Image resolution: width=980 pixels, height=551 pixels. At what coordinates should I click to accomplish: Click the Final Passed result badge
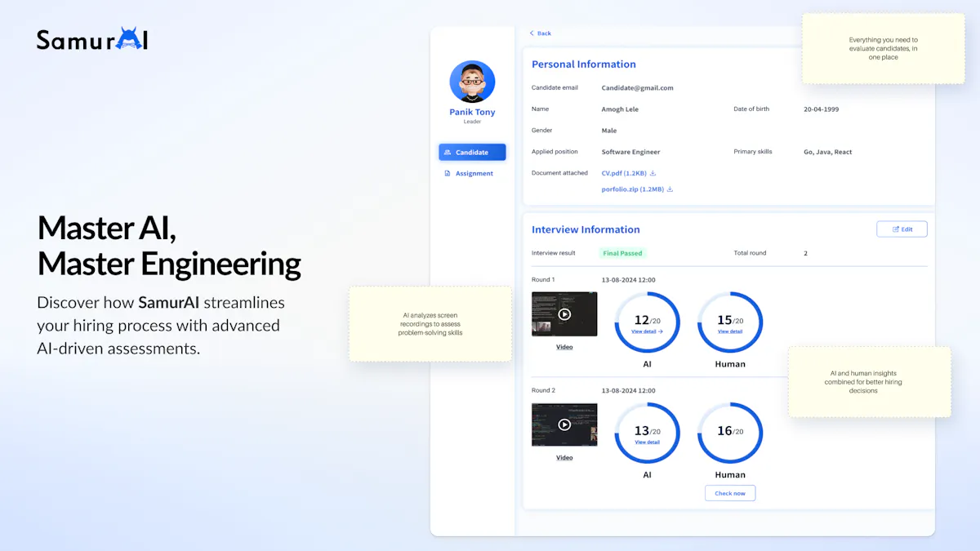[622, 253]
